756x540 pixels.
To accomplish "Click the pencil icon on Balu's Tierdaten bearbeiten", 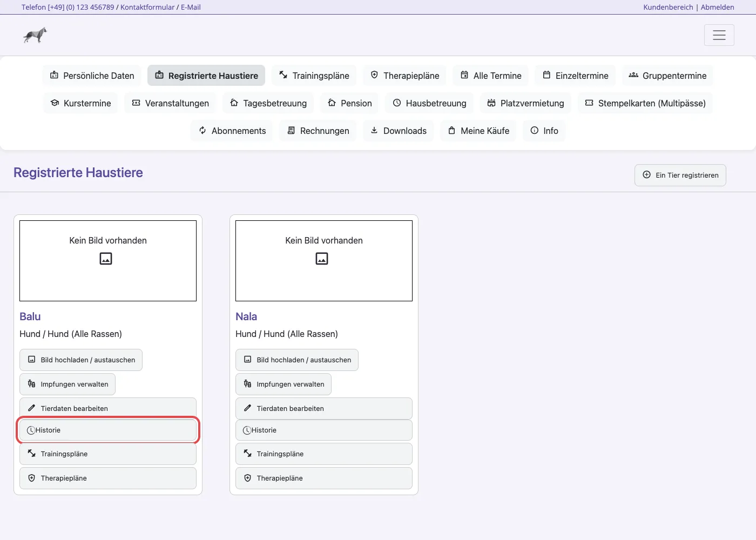I will coord(31,408).
